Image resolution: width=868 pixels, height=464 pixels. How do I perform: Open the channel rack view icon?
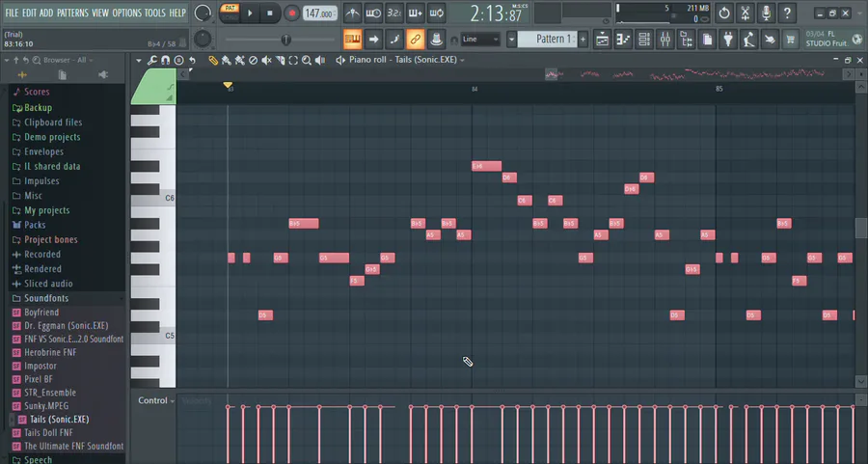[x=644, y=40]
